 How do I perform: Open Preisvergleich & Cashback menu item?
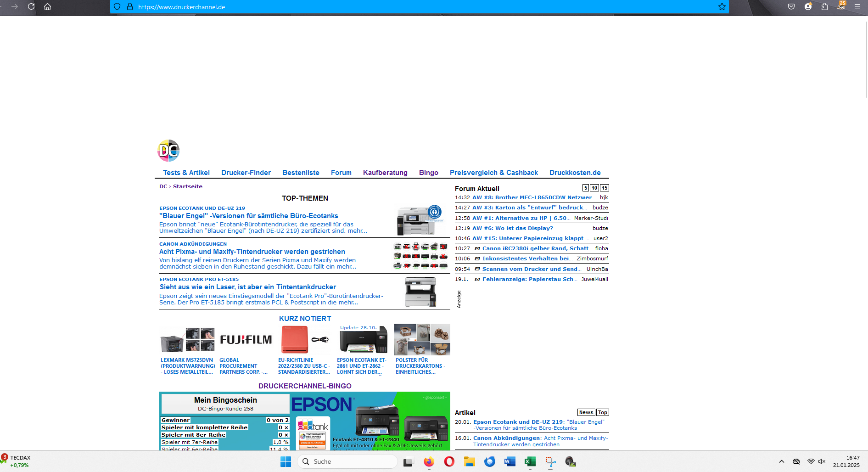click(494, 173)
